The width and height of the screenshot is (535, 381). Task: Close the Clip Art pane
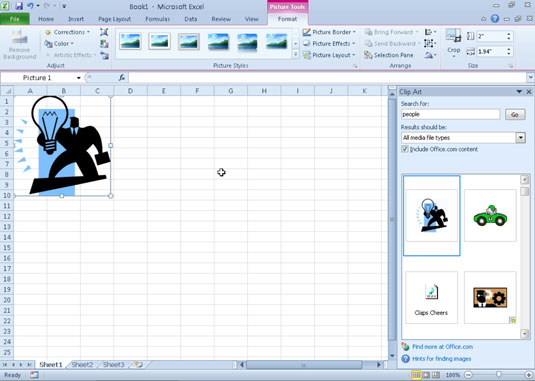[x=529, y=92]
